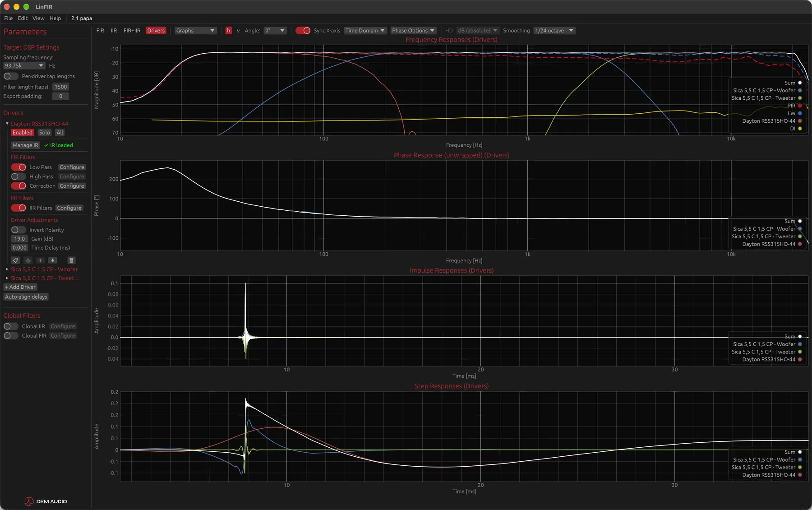Open the Graphs dropdown
This screenshot has height=510, width=812.
coord(195,31)
